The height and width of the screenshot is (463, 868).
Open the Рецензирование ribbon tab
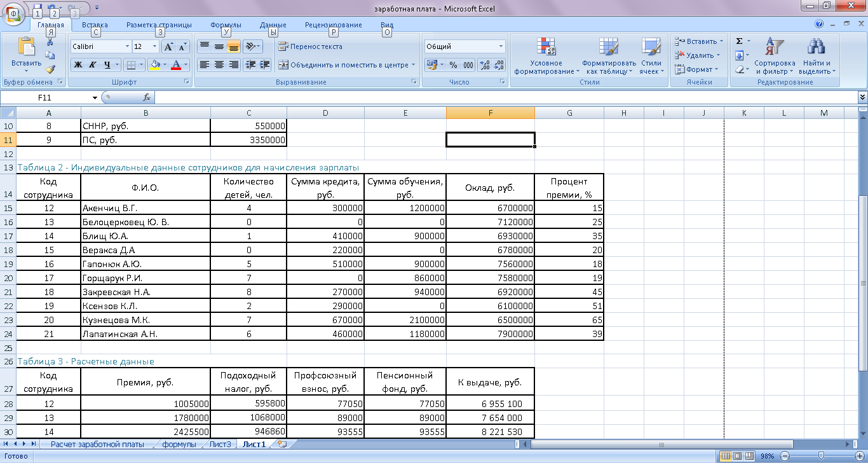[333, 25]
